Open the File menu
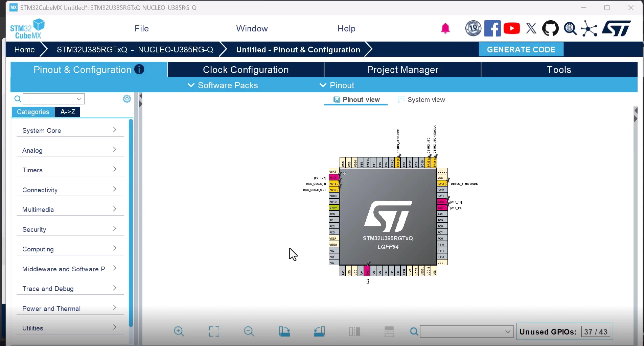 coord(142,28)
